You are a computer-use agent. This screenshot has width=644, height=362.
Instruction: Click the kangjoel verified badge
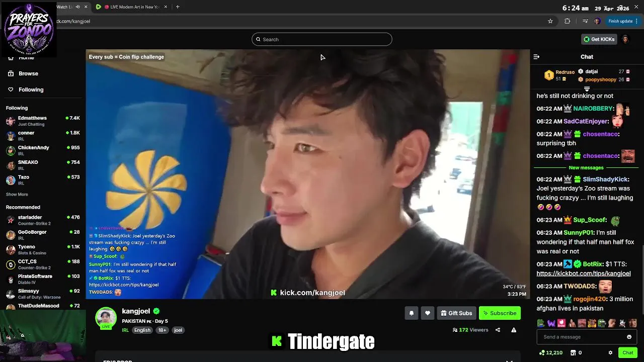tap(156, 311)
